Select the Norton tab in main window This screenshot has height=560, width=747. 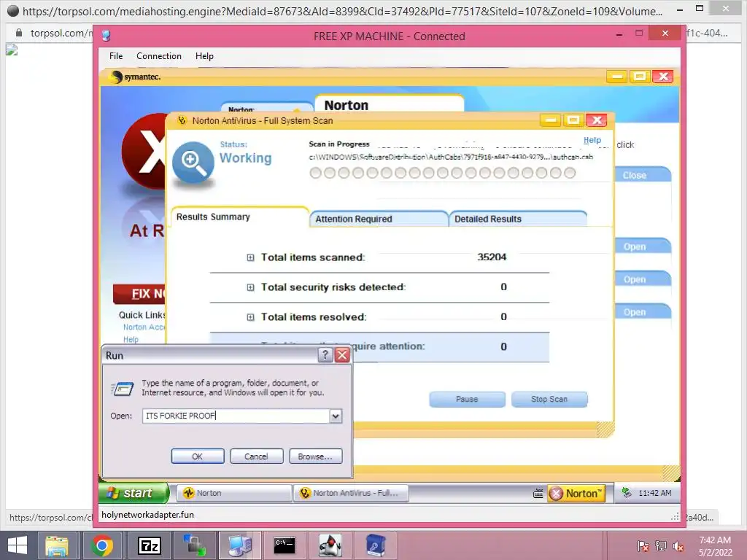tap(389, 105)
